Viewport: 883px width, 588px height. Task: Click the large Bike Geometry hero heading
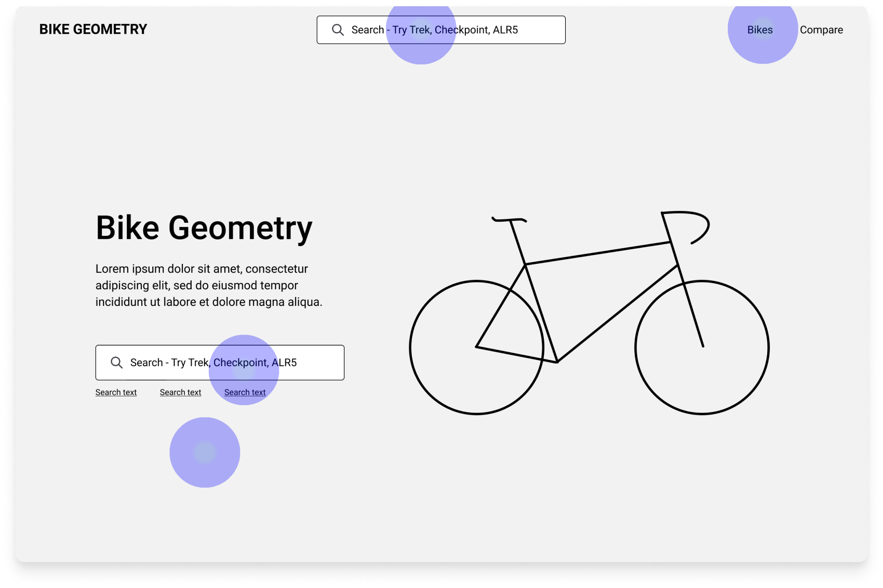coord(204,228)
